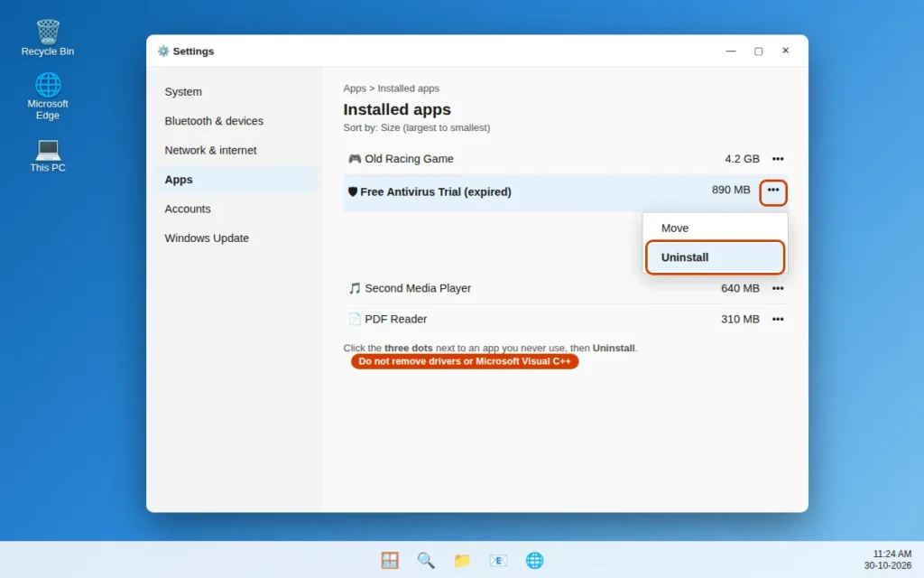The height and width of the screenshot is (578, 924).
Task: Open taskbar Search magnifier
Action: click(x=426, y=560)
